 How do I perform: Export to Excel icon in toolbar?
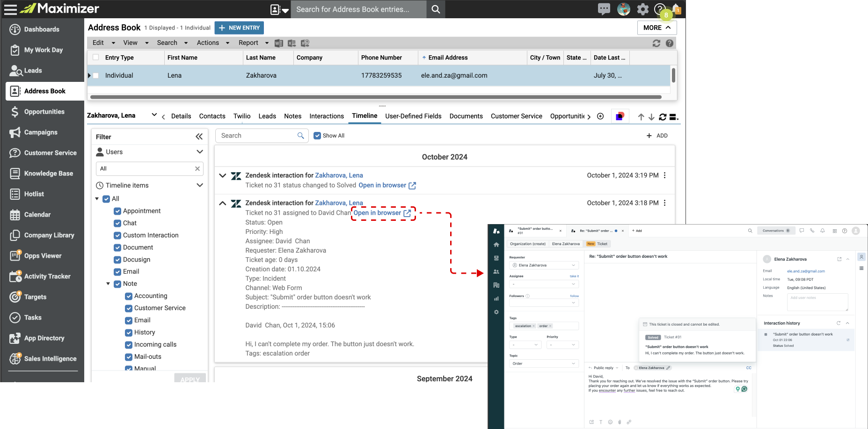292,43
